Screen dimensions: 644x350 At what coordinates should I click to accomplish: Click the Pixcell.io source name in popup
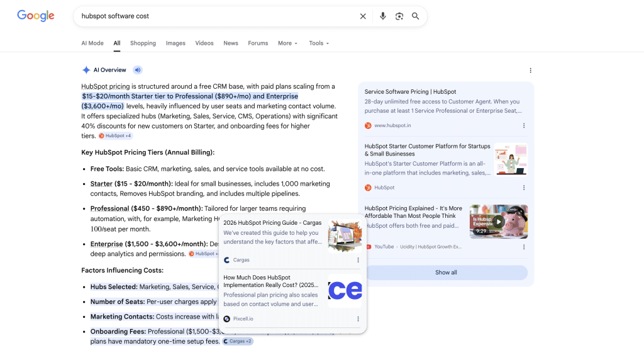click(243, 319)
